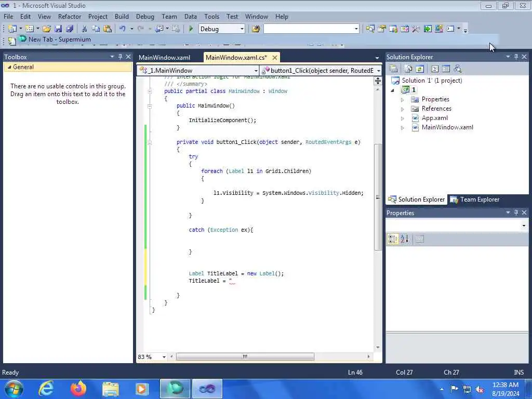
Task: Click the Open File folder icon
Action: tap(46, 29)
